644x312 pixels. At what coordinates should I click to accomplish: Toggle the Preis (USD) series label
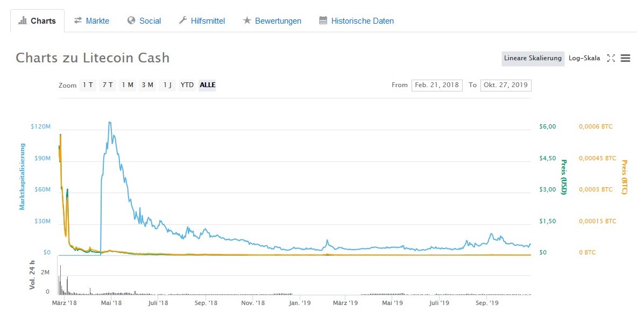pyautogui.click(x=563, y=177)
